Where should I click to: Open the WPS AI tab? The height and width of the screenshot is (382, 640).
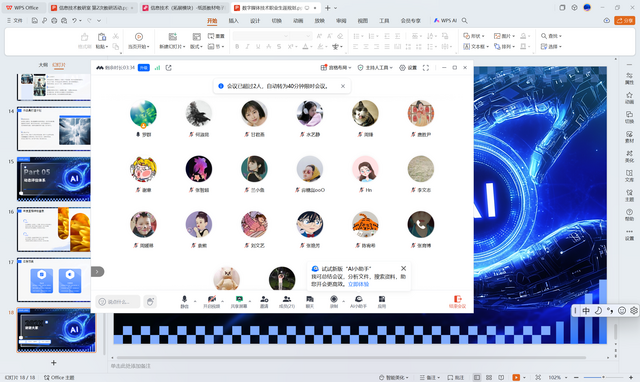pyautogui.click(x=445, y=20)
